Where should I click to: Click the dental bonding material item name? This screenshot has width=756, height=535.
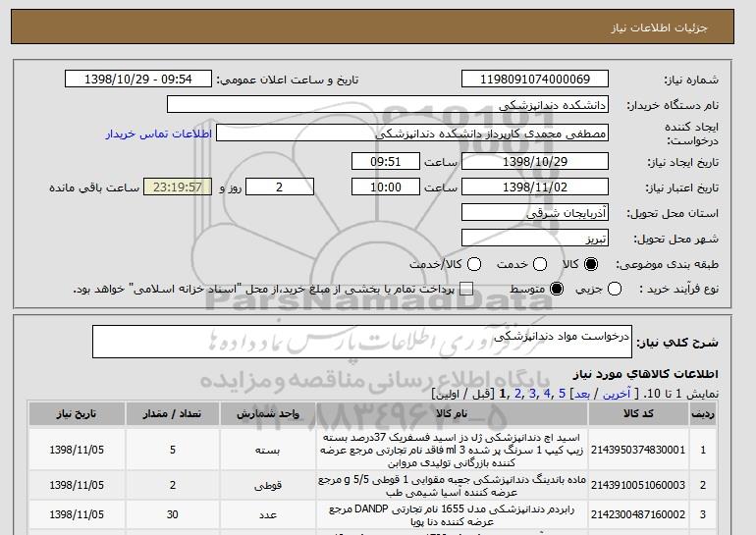[452, 485]
